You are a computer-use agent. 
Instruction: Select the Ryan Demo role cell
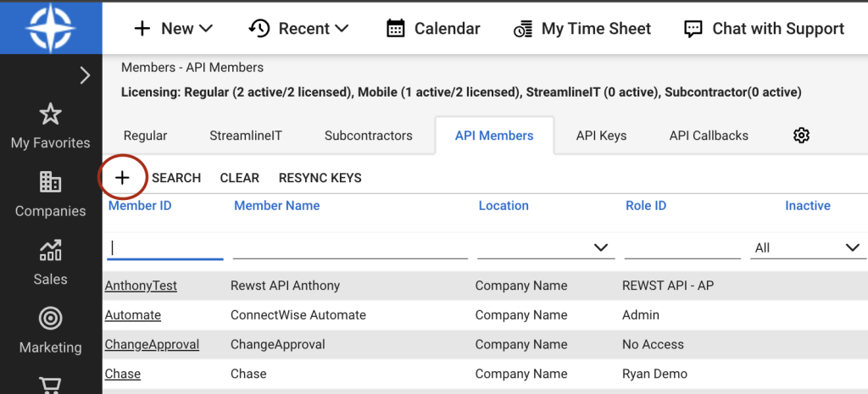[654, 374]
